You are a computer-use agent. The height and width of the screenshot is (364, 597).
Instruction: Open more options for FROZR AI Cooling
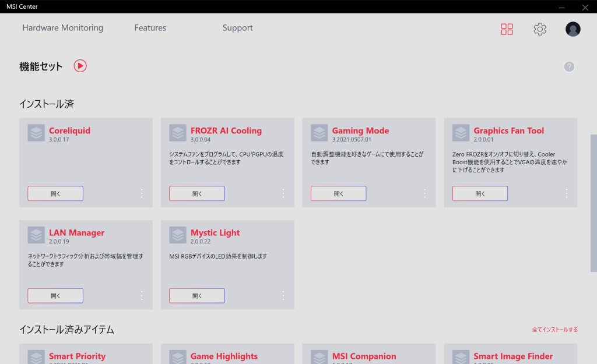283,193
